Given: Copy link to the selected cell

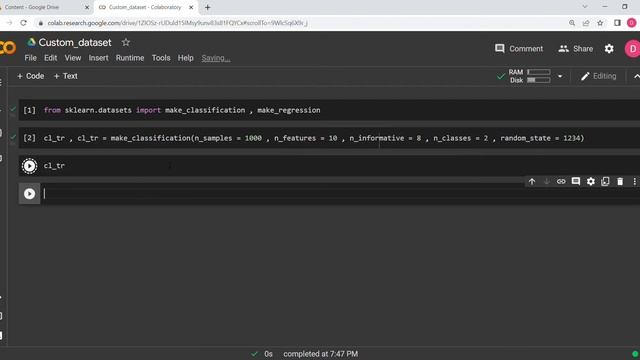Looking at the screenshot, I should pyautogui.click(x=561, y=181).
